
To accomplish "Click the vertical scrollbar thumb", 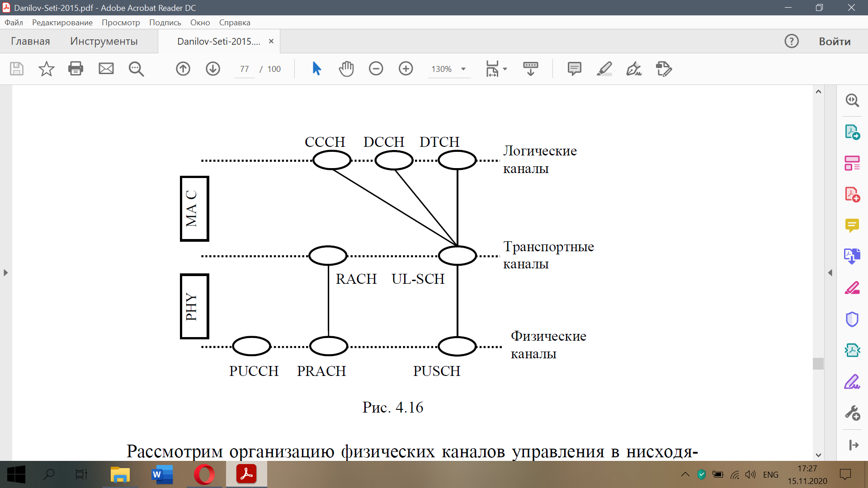I will pyautogui.click(x=818, y=363).
